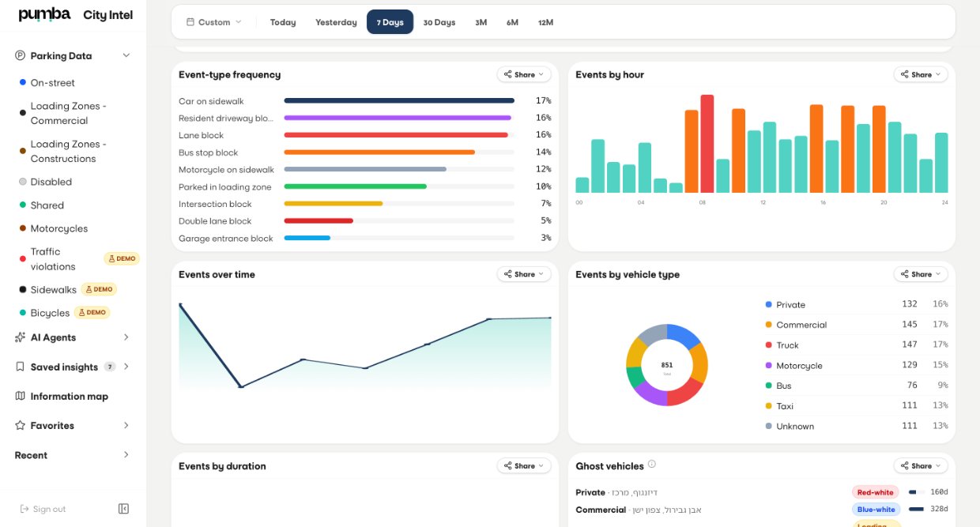Click the Parking Data P icon
Screen dimensions: 980x527
[x=21, y=55]
